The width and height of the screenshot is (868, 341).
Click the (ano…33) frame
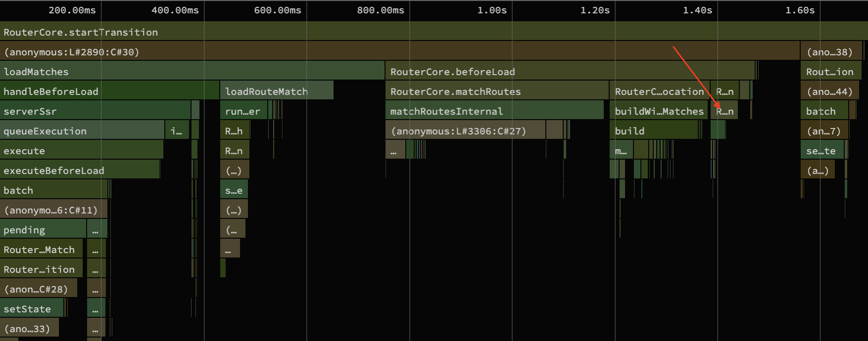click(x=29, y=329)
